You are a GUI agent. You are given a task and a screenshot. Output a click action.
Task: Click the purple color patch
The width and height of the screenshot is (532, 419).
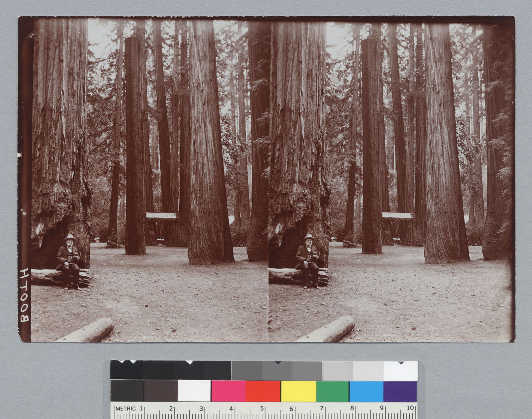coord(400,391)
